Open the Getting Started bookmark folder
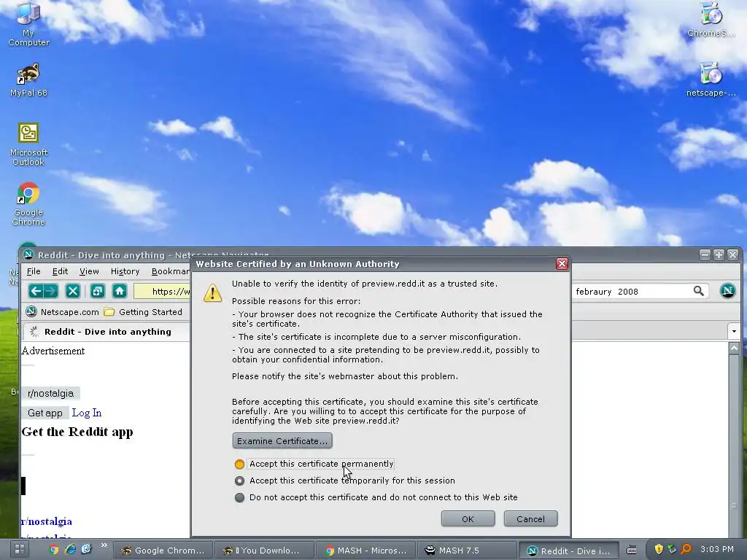The height and width of the screenshot is (560, 747). tap(144, 312)
